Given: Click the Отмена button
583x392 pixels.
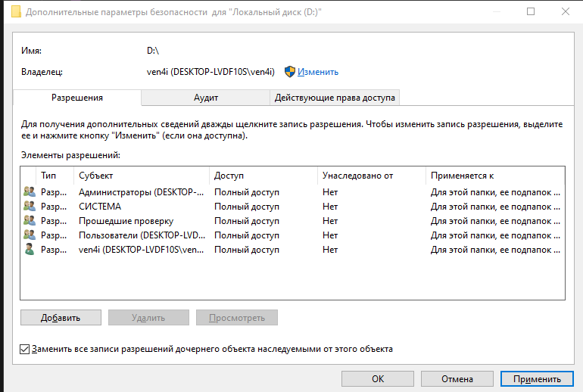Looking at the screenshot, I should pos(457,379).
